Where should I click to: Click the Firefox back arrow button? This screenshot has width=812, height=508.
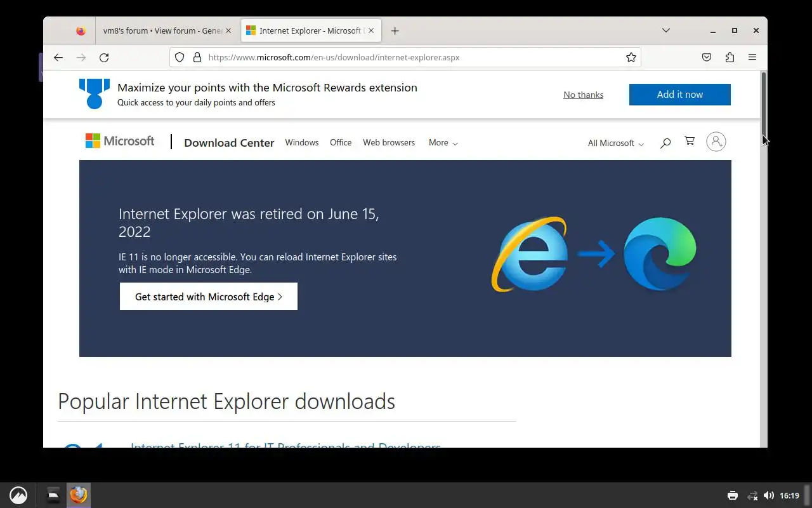click(x=58, y=57)
